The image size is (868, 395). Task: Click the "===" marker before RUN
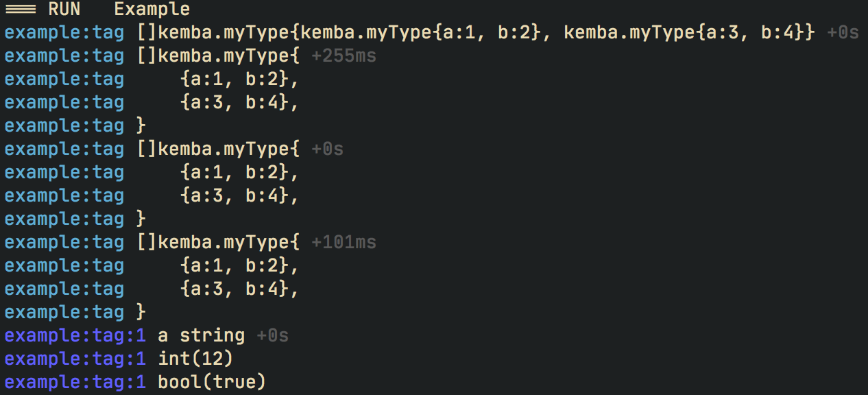[x=19, y=9]
